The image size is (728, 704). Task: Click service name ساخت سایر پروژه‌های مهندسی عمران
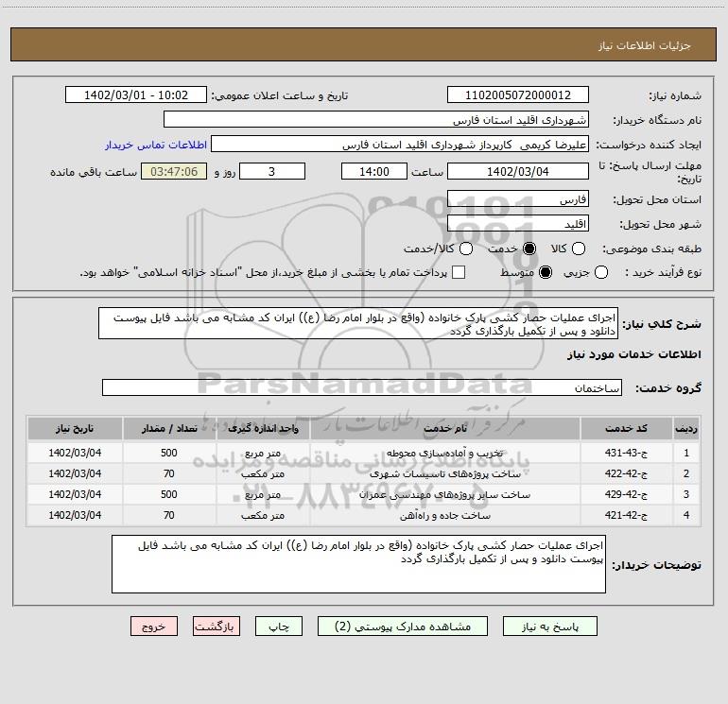[x=444, y=495]
